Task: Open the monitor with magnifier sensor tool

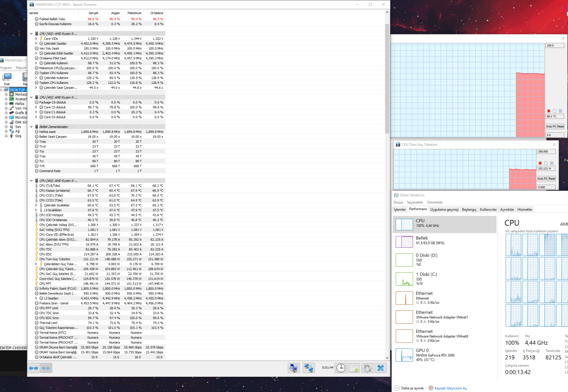Action: [x=294, y=368]
